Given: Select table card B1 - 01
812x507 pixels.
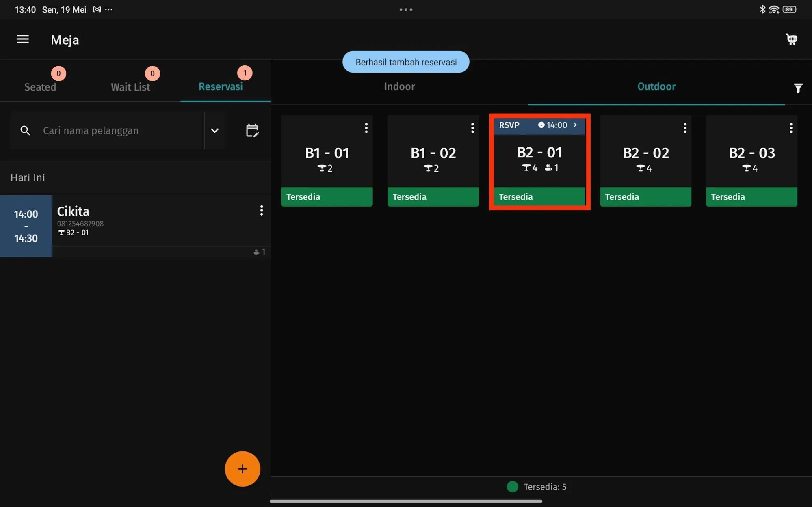Looking at the screenshot, I should click(x=327, y=161).
